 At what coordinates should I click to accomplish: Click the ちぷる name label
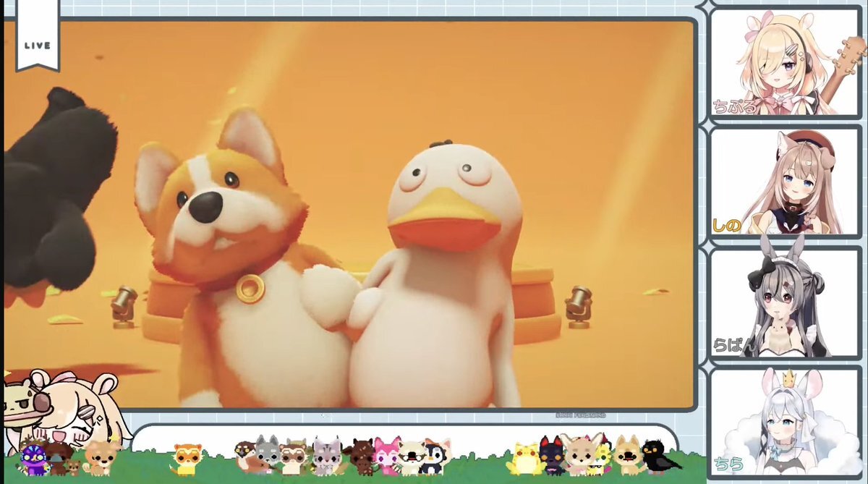pos(735,108)
